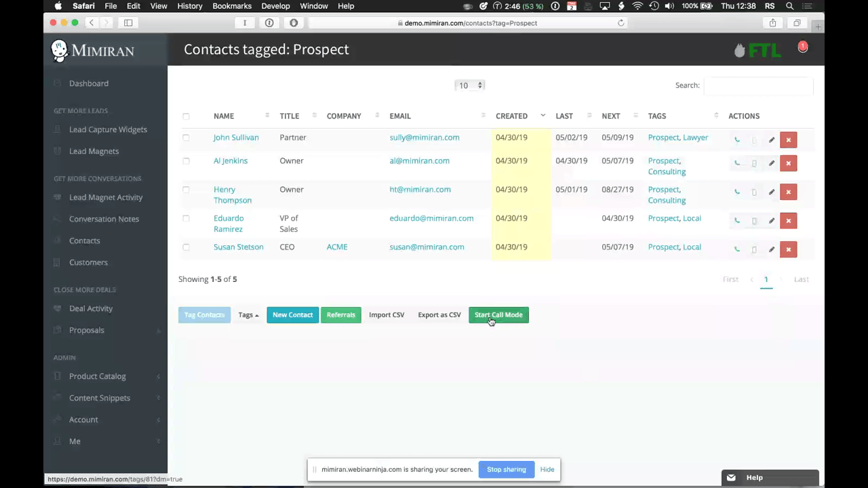Open Deal Activity in sidebar

tap(91, 308)
